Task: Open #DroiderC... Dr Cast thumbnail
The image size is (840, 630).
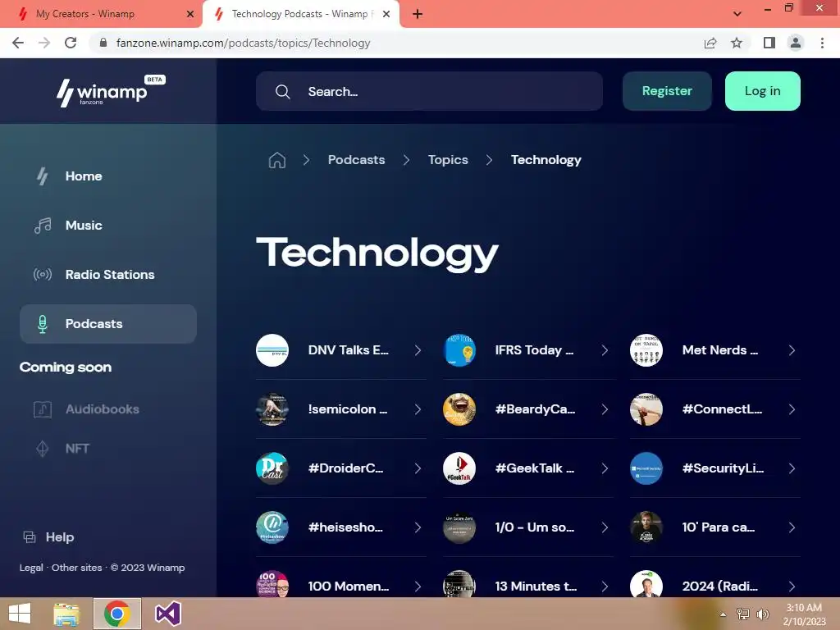Action: tap(272, 468)
